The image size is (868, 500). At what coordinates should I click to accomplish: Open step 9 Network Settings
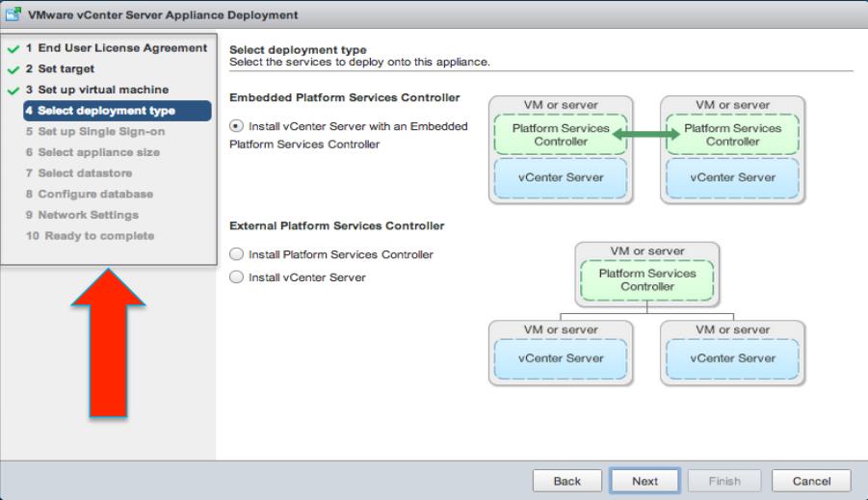coord(82,215)
